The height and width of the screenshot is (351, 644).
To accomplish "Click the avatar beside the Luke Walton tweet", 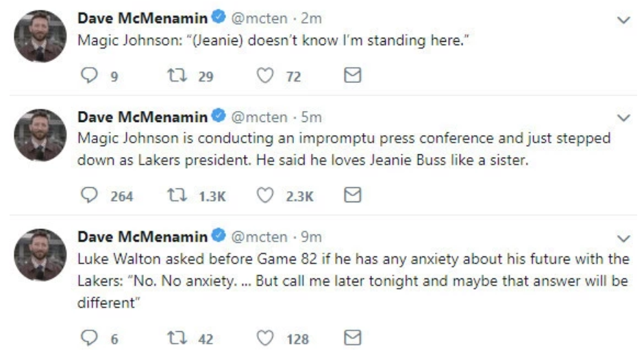I will click(x=40, y=254).
